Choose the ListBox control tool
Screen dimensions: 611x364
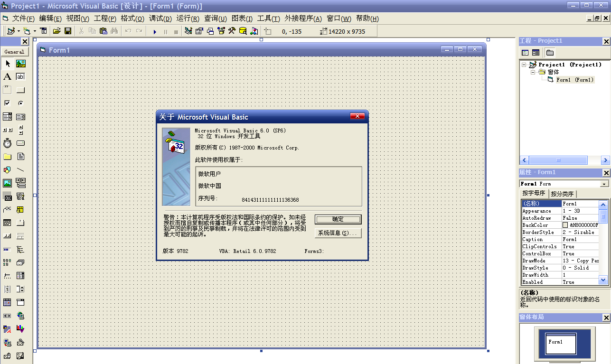(x=21, y=117)
